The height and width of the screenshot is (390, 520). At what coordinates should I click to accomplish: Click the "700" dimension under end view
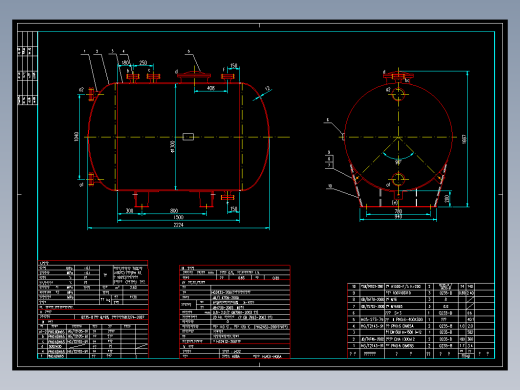(x=398, y=211)
